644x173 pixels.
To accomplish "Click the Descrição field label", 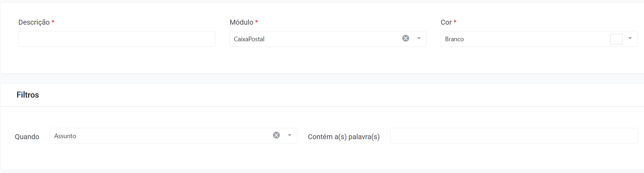I will [x=34, y=22].
